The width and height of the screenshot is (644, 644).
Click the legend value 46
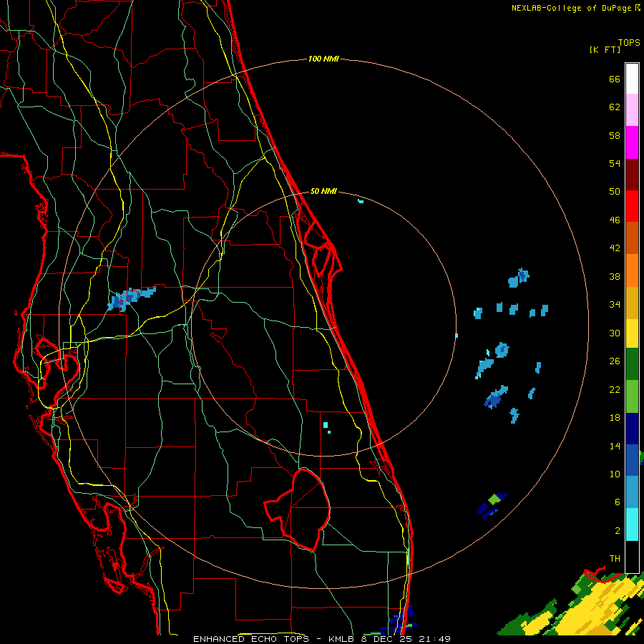coord(615,220)
